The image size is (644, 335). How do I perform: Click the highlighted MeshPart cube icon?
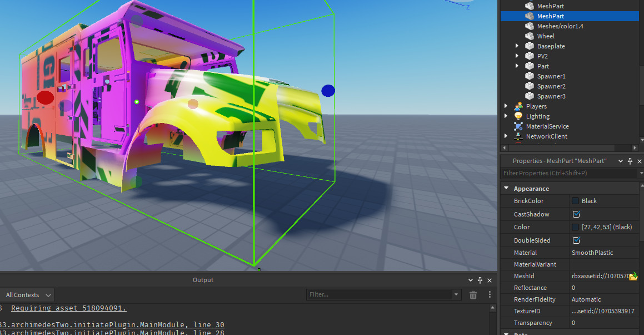point(530,16)
